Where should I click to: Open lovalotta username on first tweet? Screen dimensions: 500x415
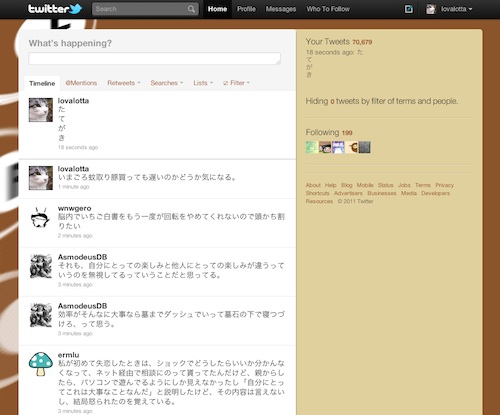pyautogui.click(x=73, y=101)
